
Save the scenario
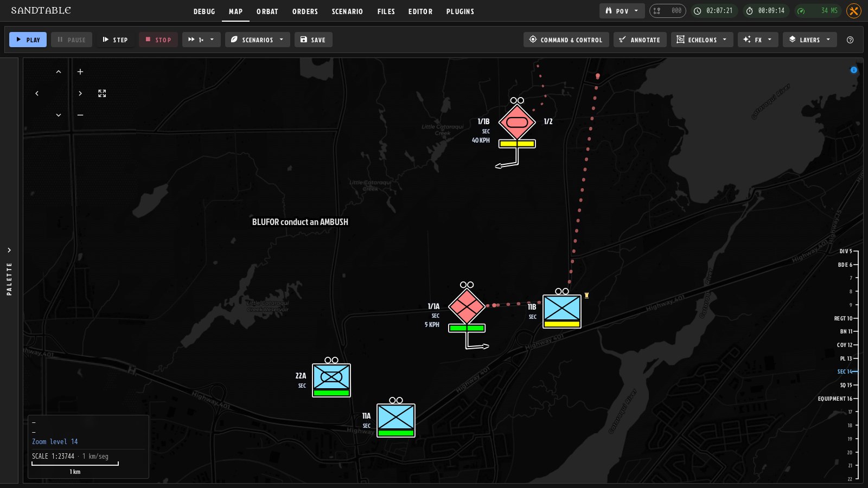tap(313, 40)
